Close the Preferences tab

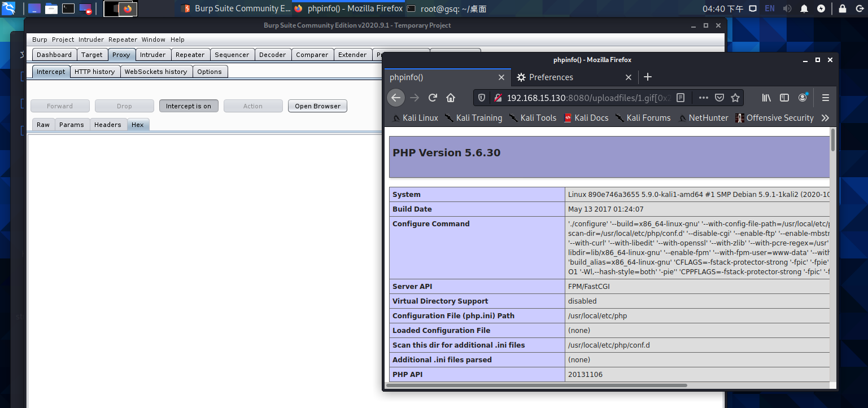pyautogui.click(x=629, y=77)
